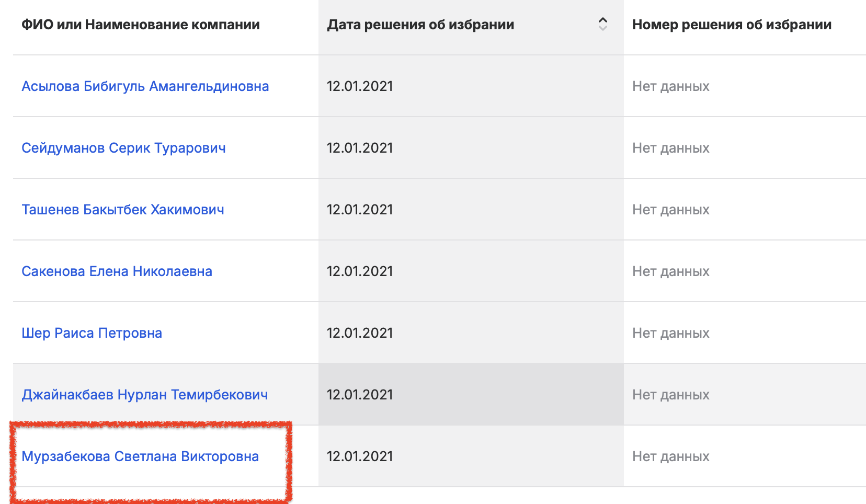The height and width of the screenshot is (504, 866).
Task: Click Нет данных in Мурзабекова Светлана row
Action: click(x=670, y=456)
